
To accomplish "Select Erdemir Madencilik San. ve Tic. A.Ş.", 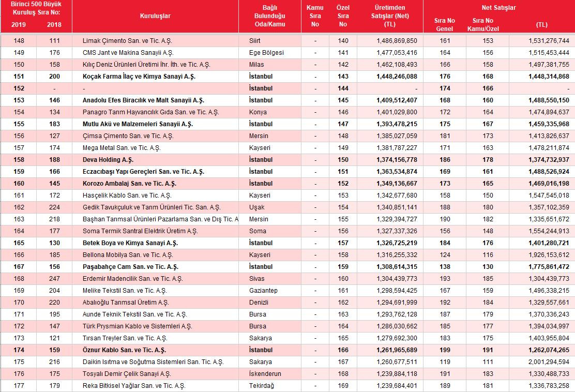I will (x=133, y=279).
